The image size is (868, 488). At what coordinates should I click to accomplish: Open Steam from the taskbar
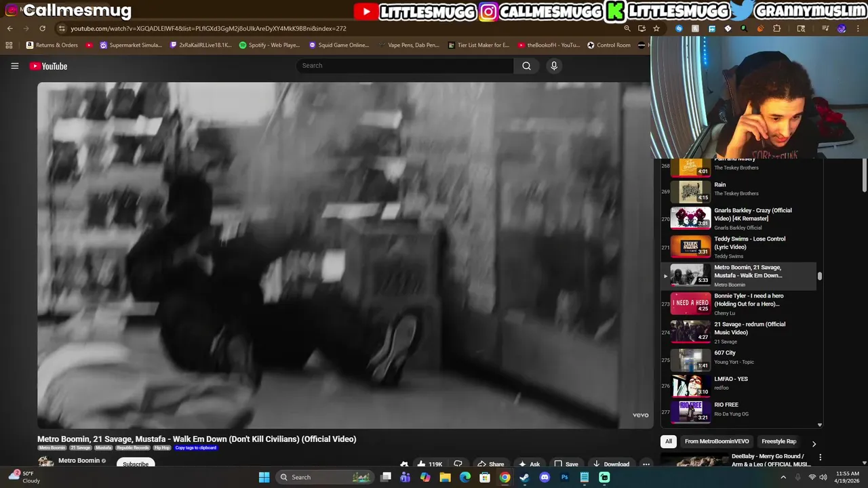point(524,477)
